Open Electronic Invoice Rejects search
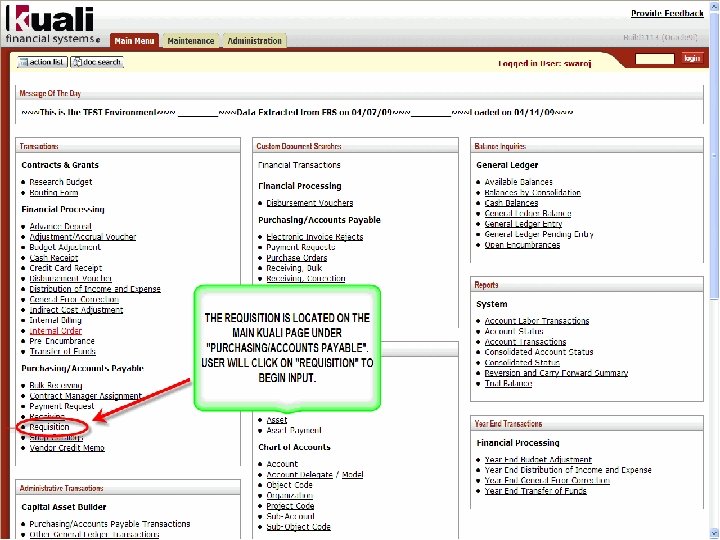This screenshot has height=540, width=720. point(315,237)
